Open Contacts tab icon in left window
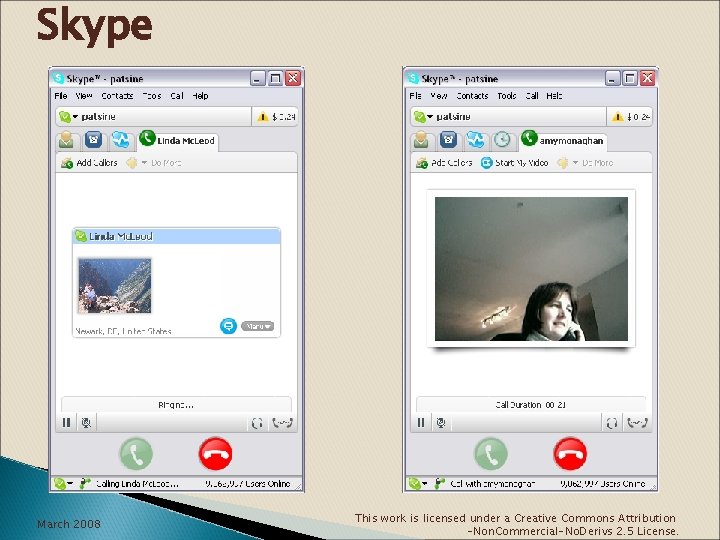Screen dimensions: 720x540 [x=67, y=140]
